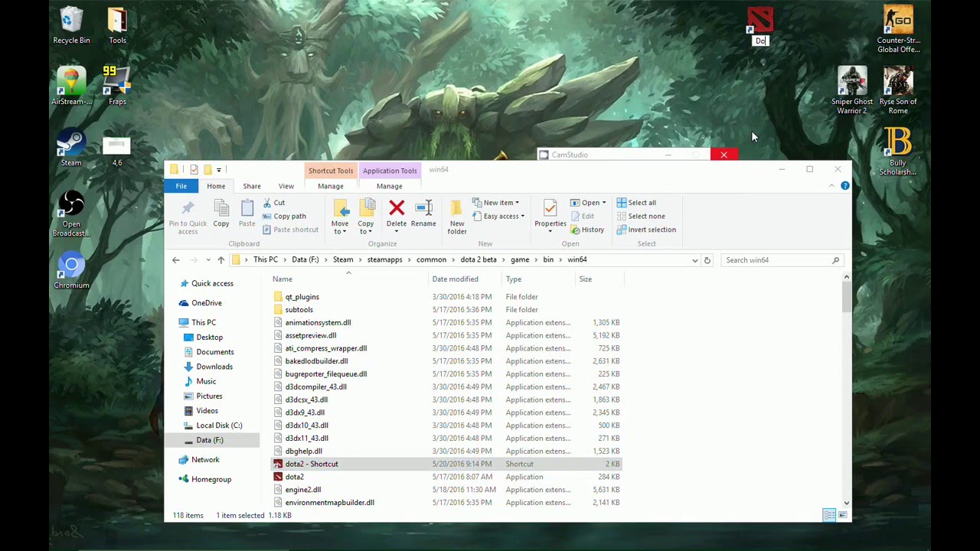Select the dbghelp.dll file
The width and height of the screenshot is (980, 551).
point(303,452)
